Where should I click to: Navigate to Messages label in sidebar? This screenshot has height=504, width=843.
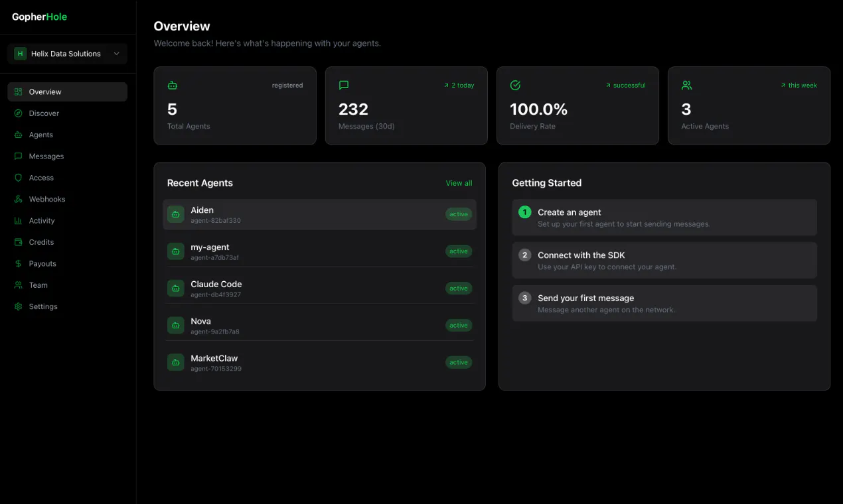click(x=46, y=157)
